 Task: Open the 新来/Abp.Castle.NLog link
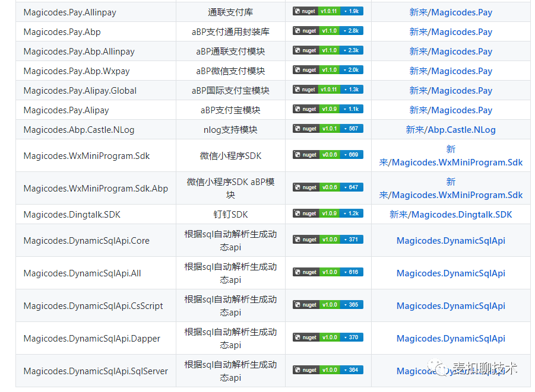pyautogui.click(x=451, y=130)
